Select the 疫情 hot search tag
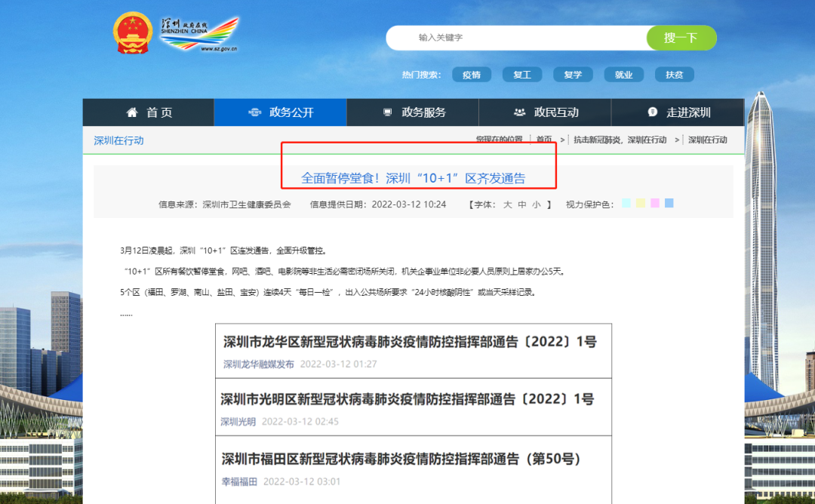The width and height of the screenshot is (815, 504). (472, 75)
